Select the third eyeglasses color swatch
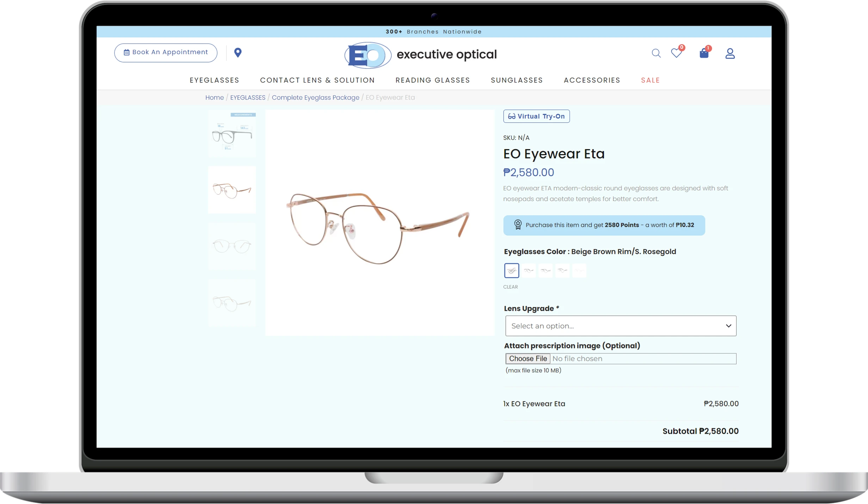The height and width of the screenshot is (504, 868). [x=545, y=271]
